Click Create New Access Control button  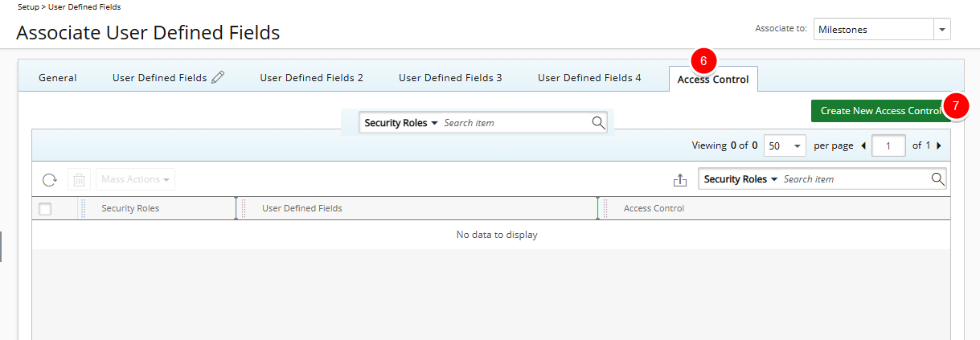coord(880,111)
